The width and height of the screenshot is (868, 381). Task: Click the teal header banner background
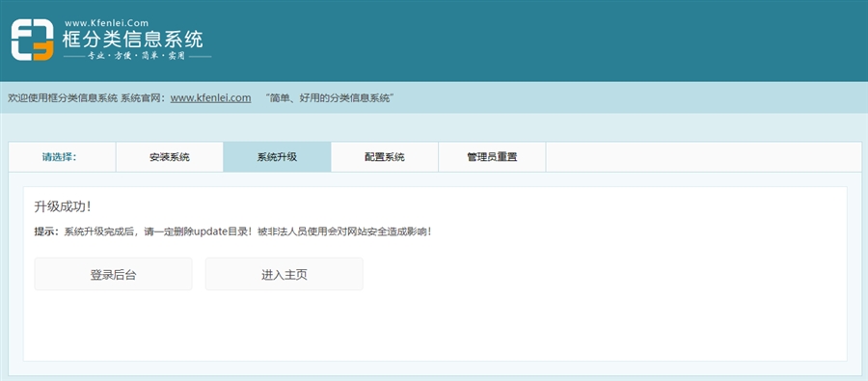click(531, 41)
